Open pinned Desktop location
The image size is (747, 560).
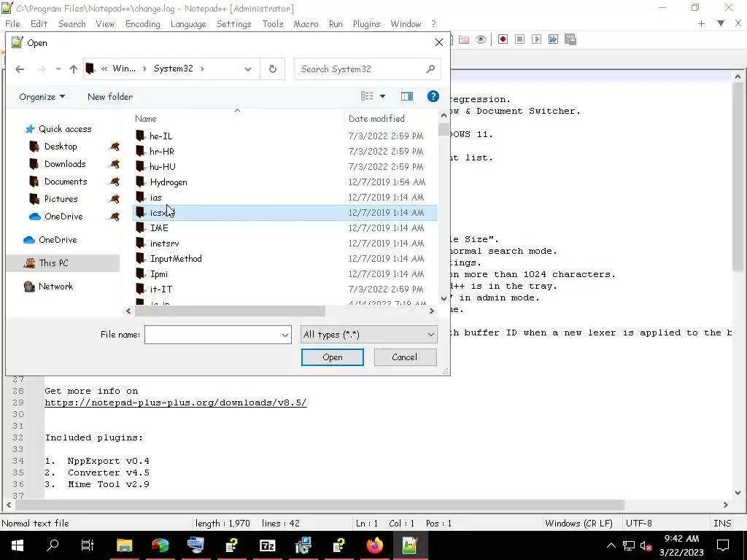61,146
